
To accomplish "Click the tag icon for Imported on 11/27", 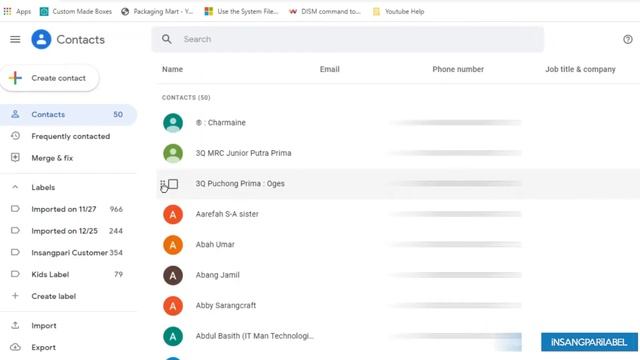I will point(15,209).
